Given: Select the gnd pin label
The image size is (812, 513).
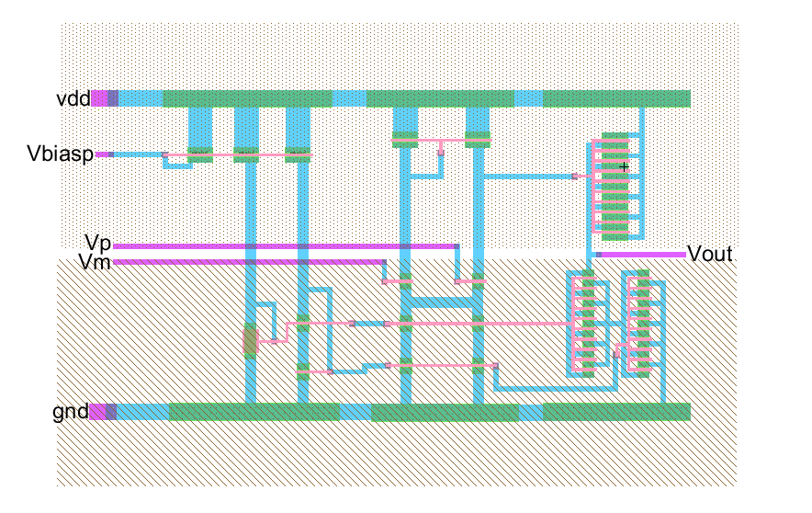Looking at the screenshot, I should coord(71,412).
